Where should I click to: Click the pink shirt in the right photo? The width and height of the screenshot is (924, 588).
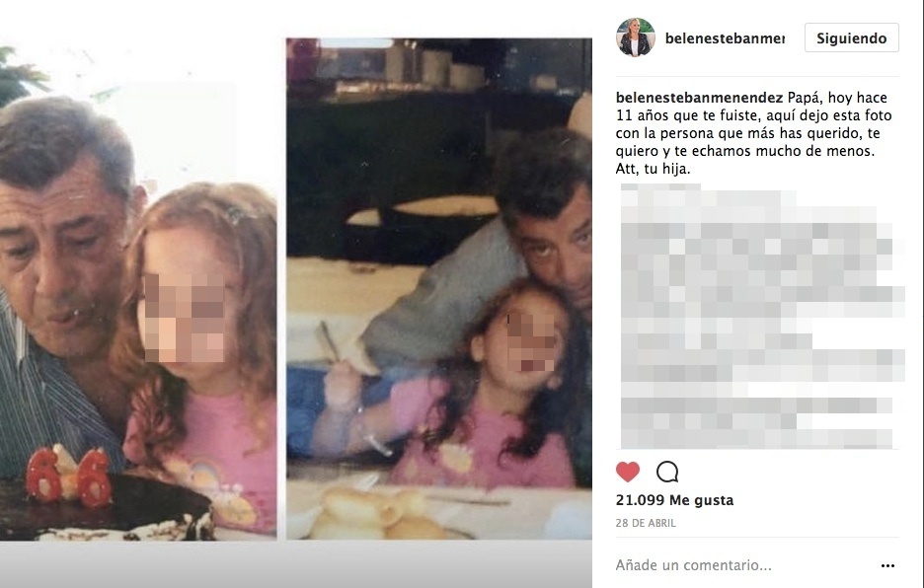[483, 442]
